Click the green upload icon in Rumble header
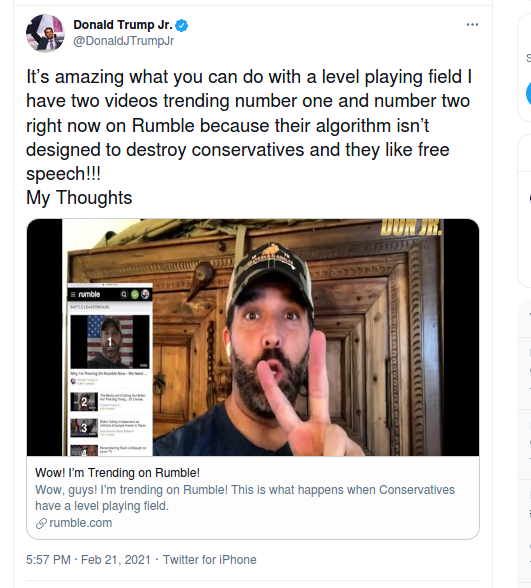Viewport: 531px width, 588px height. 135,294
